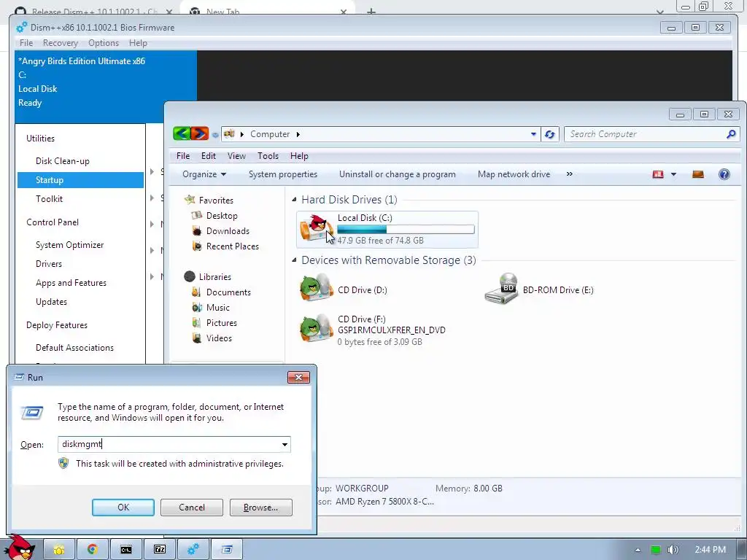Click Browse... in the Run dialog
The width and height of the screenshot is (747, 560).
point(260,507)
